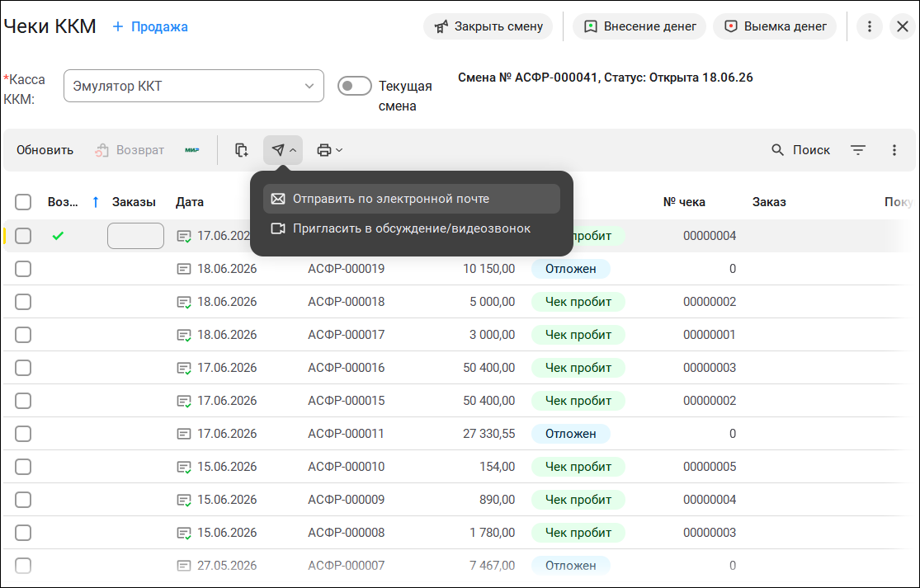920x588 pixels.
Task: Collapse the send paper-plane dropdown
Action: click(283, 150)
